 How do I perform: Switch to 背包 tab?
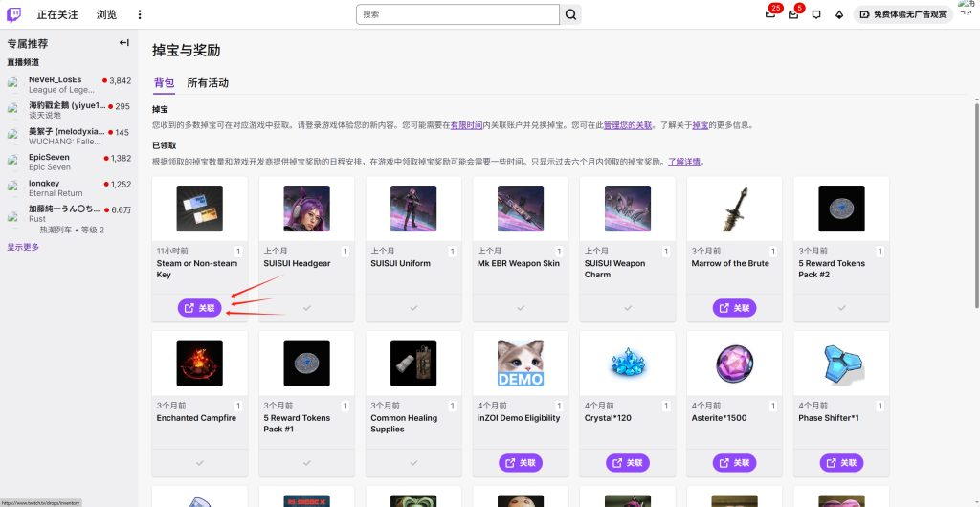tap(164, 83)
